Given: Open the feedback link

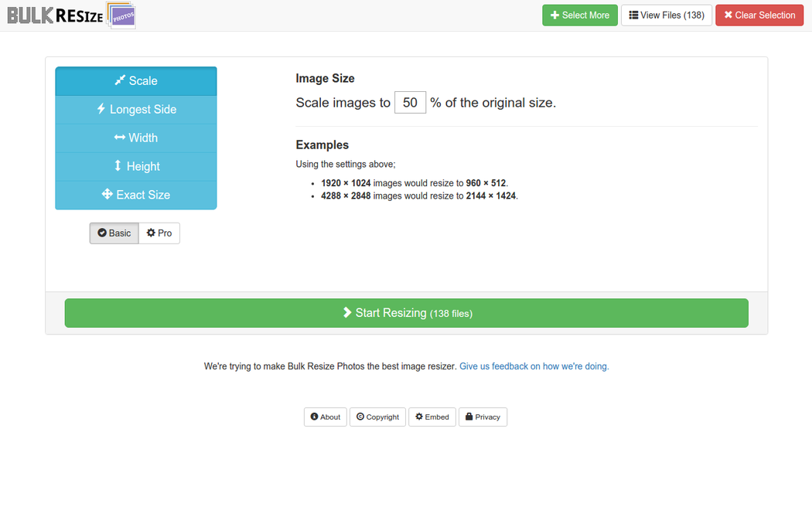Looking at the screenshot, I should (534, 366).
